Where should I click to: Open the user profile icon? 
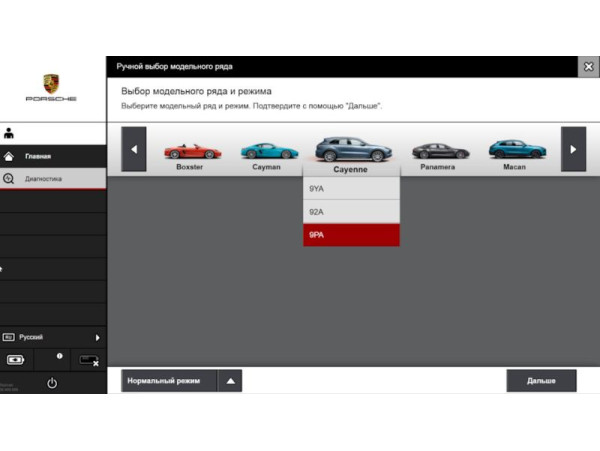click(x=9, y=132)
